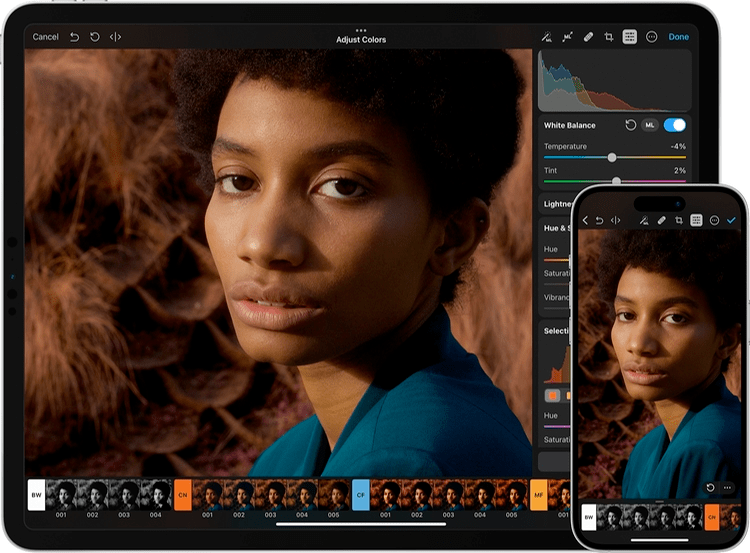
Task: Tap the Adjust Colors title
Action: point(361,40)
